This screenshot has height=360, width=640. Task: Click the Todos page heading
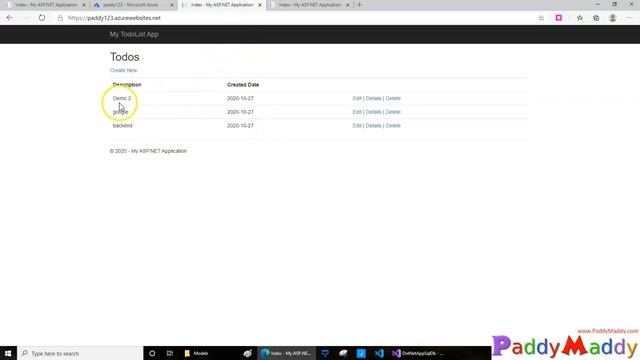[124, 57]
